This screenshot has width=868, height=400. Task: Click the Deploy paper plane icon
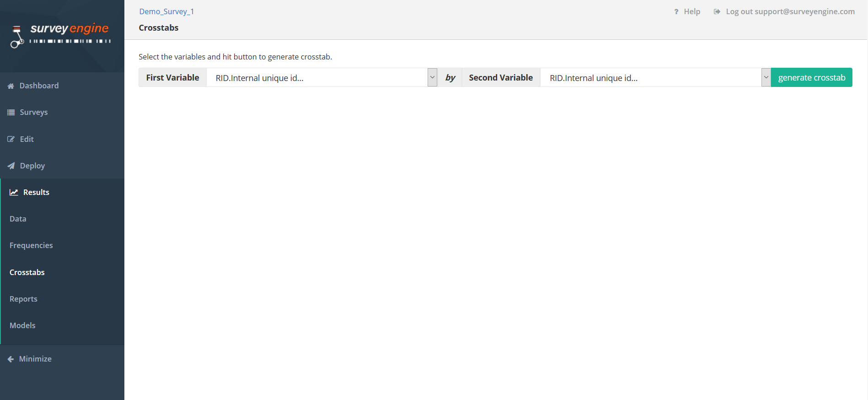11,166
